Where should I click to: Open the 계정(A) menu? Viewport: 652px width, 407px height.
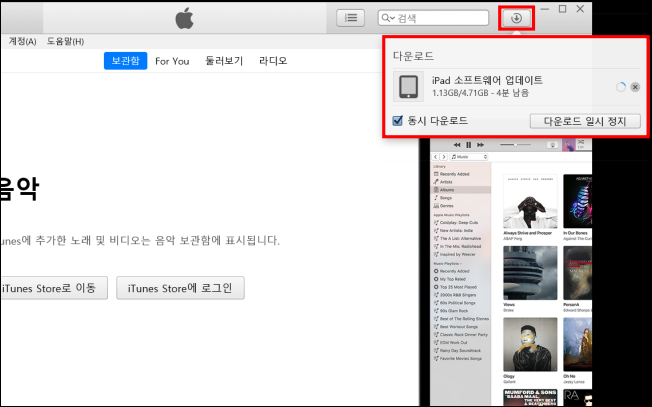coord(22,41)
